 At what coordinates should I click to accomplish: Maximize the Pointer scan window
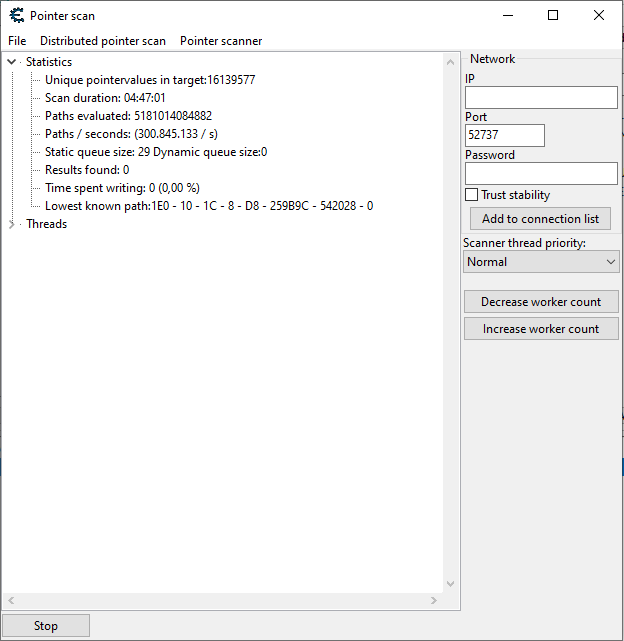(x=553, y=16)
